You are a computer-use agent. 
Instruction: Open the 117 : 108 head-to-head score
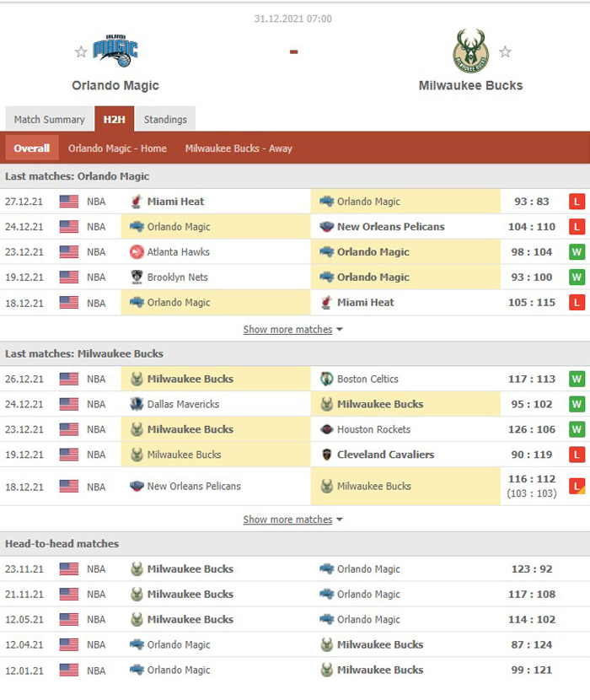click(532, 595)
